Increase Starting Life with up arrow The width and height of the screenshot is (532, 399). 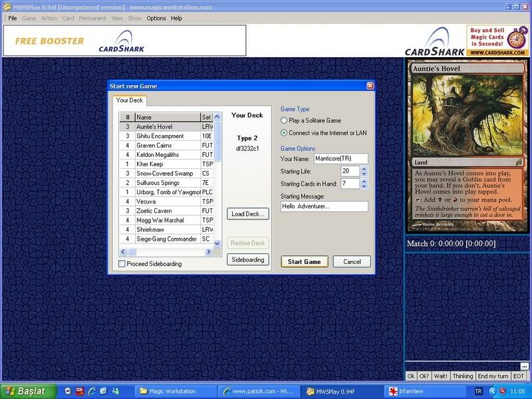364,168
